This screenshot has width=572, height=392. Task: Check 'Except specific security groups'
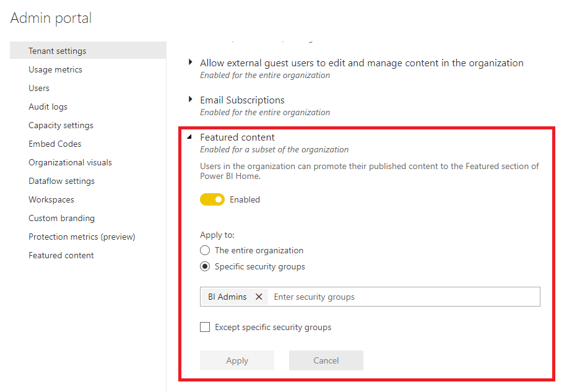(205, 326)
